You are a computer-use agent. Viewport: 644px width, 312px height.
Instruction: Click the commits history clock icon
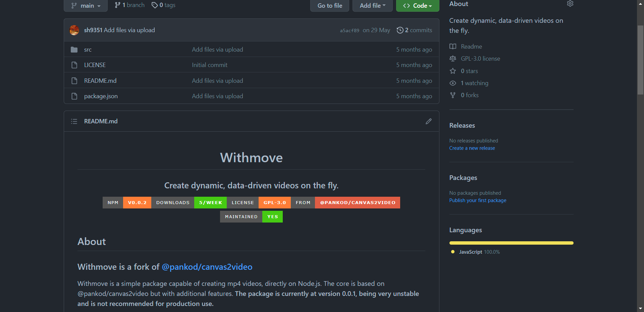[400, 30]
